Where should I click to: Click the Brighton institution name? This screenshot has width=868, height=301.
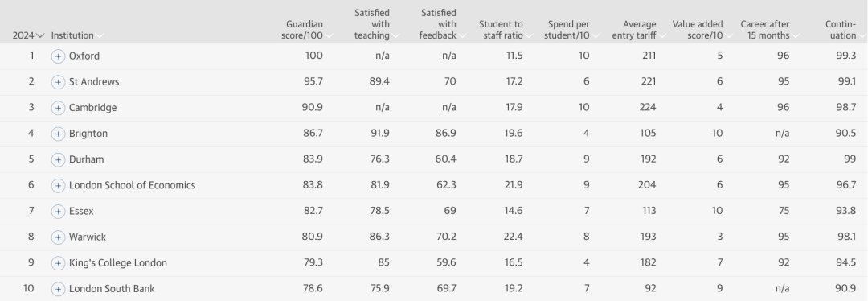[88, 134]
